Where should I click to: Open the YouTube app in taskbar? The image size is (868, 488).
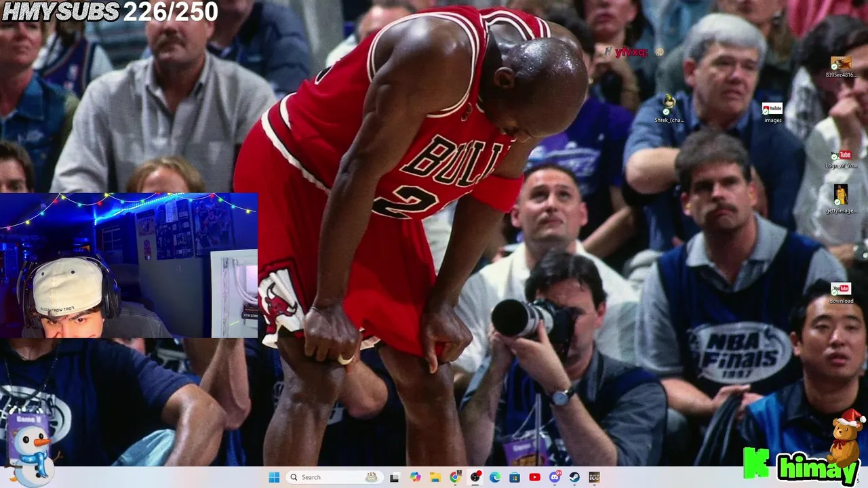pos(534,477)
